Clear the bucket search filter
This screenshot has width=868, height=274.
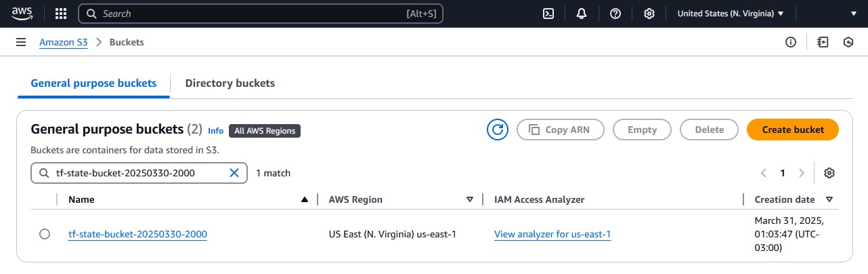coord(234,173)
